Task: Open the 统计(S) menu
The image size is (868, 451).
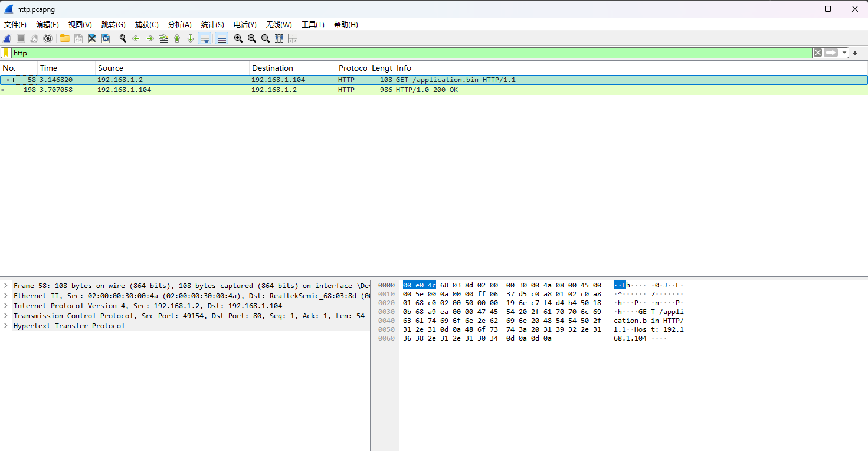Action: click(x=212, y=25)
